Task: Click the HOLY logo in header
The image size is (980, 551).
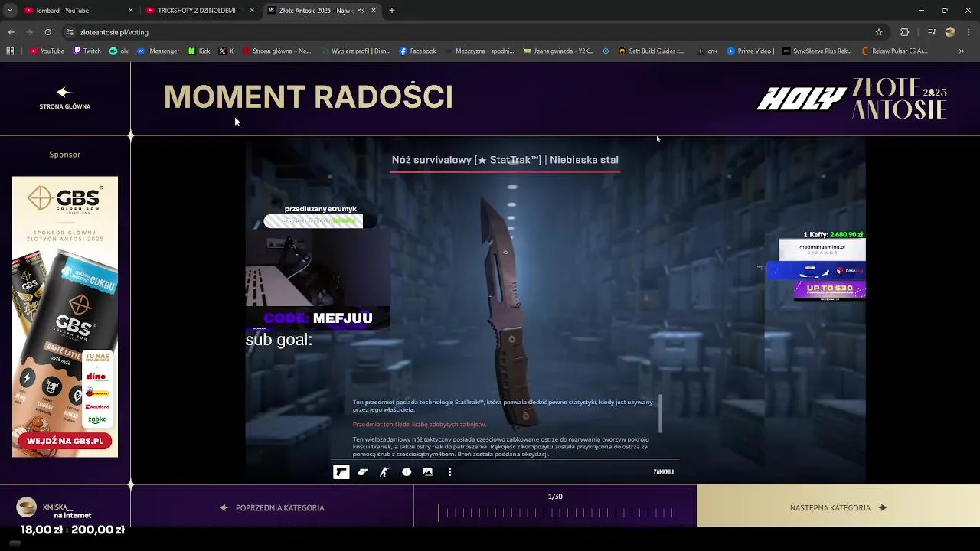Action: click(x=802, y=99)
